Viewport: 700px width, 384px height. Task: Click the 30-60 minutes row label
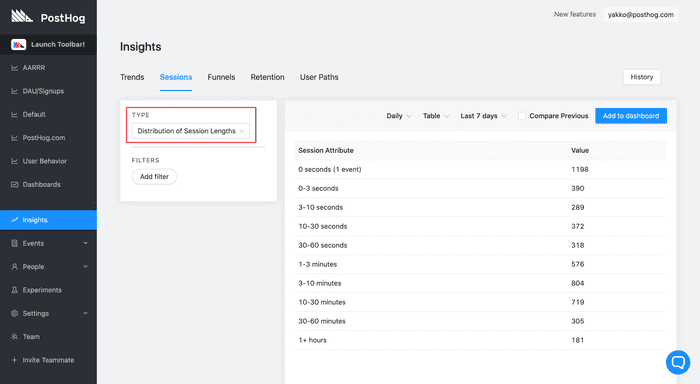coord(322,321)
